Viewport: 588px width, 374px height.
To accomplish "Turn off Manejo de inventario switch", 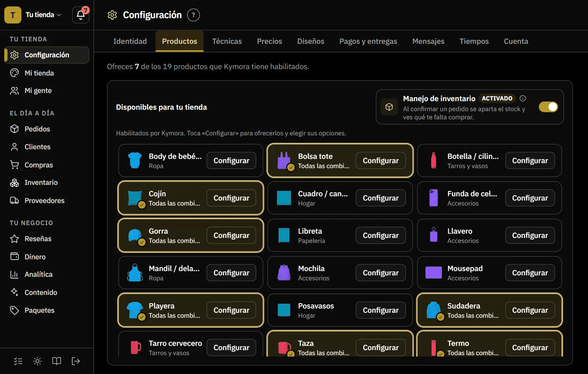I will click(x=548, y=107).
